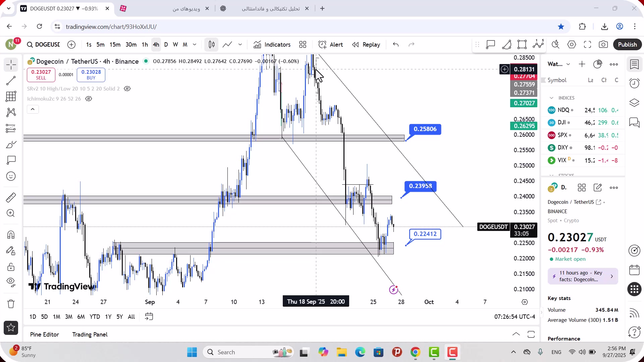Open the go to date calendar
This screenshot has height=362, width=644.
[x=149, y=317]
